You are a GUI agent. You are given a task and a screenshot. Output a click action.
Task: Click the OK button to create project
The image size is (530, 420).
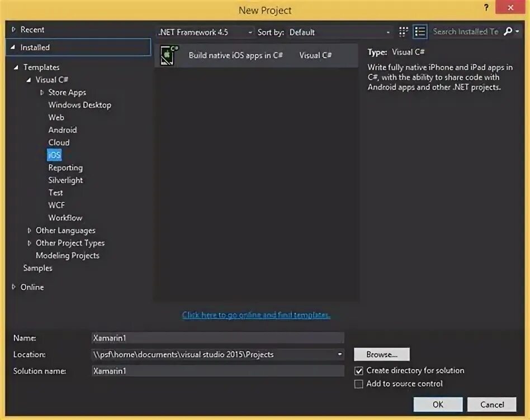pos(438,404)
